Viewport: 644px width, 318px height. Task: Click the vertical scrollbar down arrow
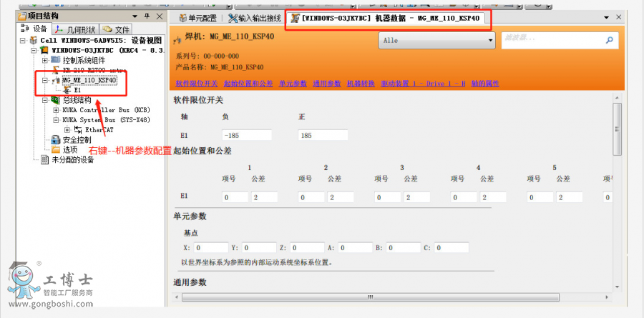click(617, 287)
